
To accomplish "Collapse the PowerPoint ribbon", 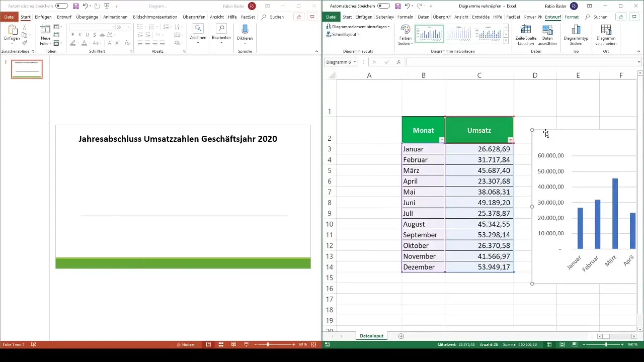I will point(316,51).
